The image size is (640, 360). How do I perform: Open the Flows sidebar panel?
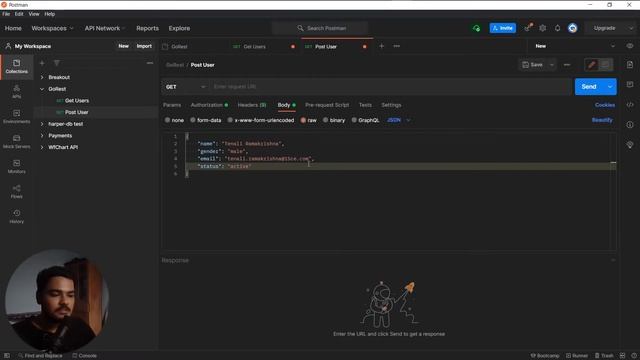click(x=16, y=191)
